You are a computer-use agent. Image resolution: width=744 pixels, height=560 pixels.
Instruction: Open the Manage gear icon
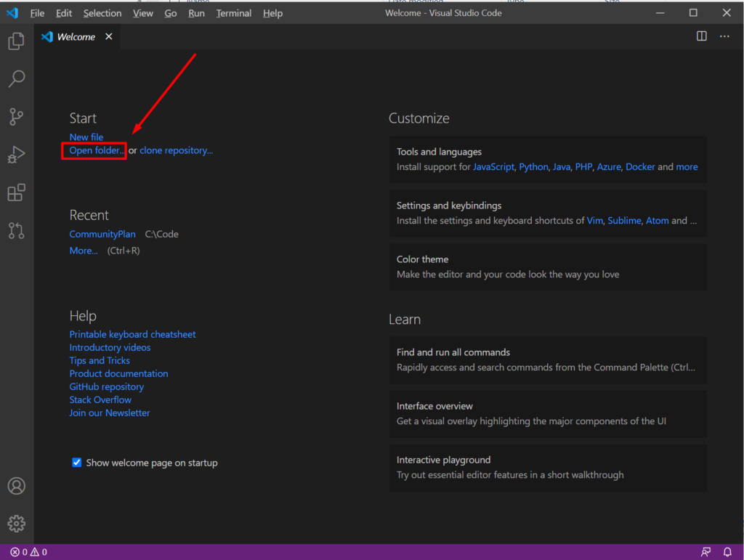pyautogui.click(x=16, y=524)
